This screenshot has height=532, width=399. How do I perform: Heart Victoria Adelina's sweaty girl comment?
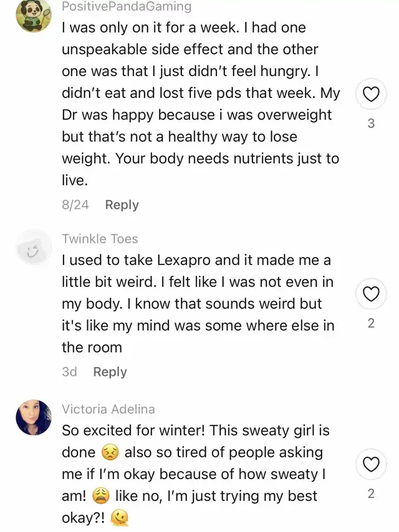coord(371,465)
